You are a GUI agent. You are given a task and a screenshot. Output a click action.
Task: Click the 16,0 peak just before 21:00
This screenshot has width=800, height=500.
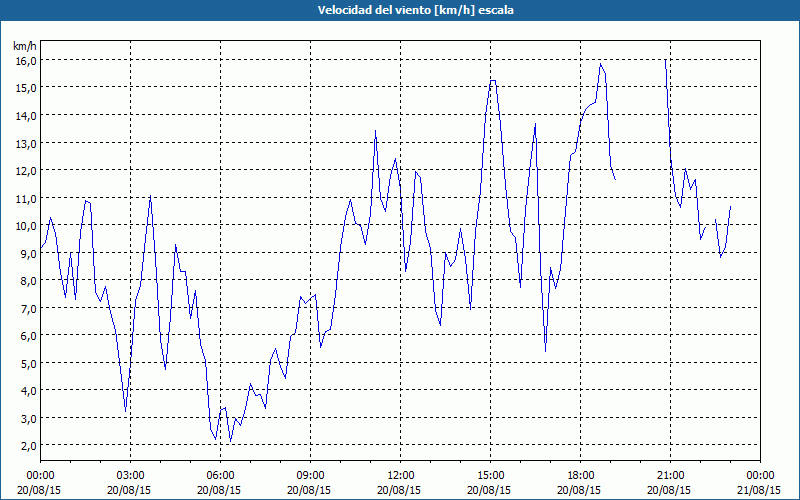point(665,60)
